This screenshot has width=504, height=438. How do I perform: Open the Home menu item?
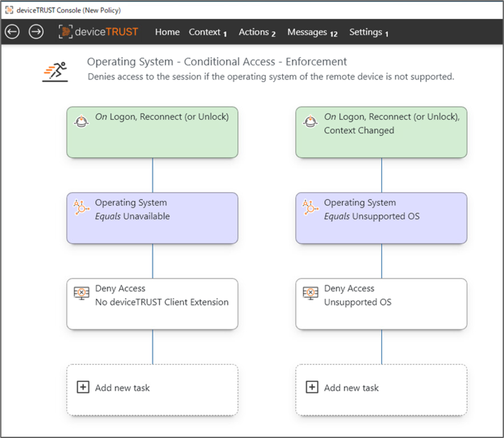point(167,32)
